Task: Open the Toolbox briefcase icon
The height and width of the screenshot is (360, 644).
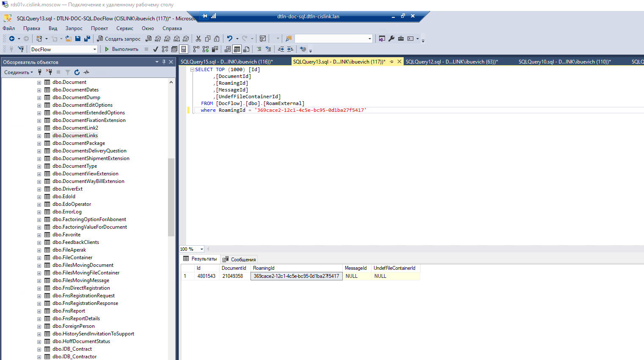Action: [401, 39]
